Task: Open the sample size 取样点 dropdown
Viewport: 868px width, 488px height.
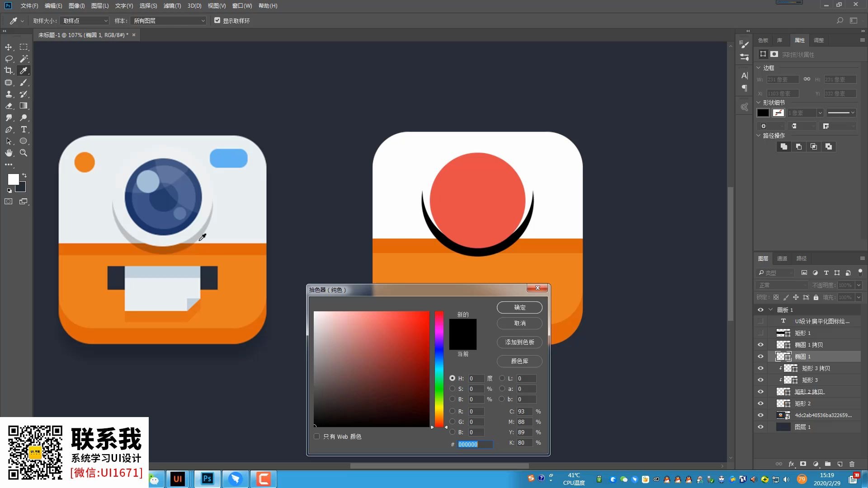Action: [x=85, y=21]
